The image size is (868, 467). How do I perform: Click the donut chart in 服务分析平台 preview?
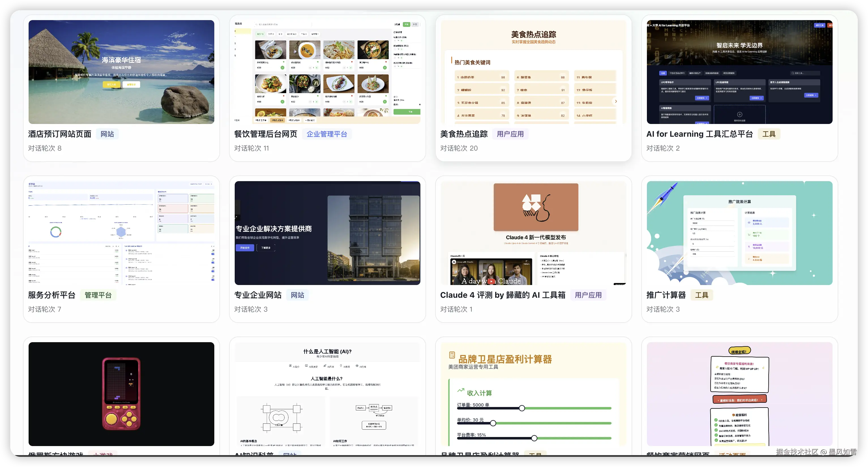click(x=55, y=232)
